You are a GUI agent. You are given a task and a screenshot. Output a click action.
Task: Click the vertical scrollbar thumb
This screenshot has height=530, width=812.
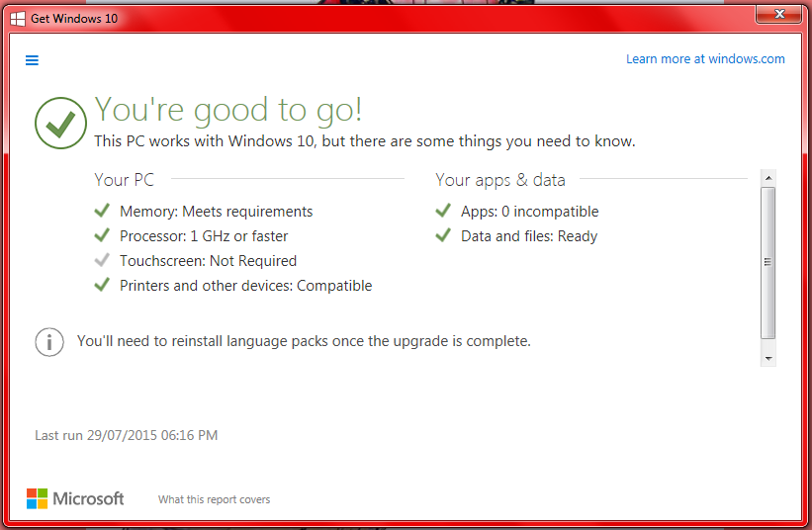[768, 263]
